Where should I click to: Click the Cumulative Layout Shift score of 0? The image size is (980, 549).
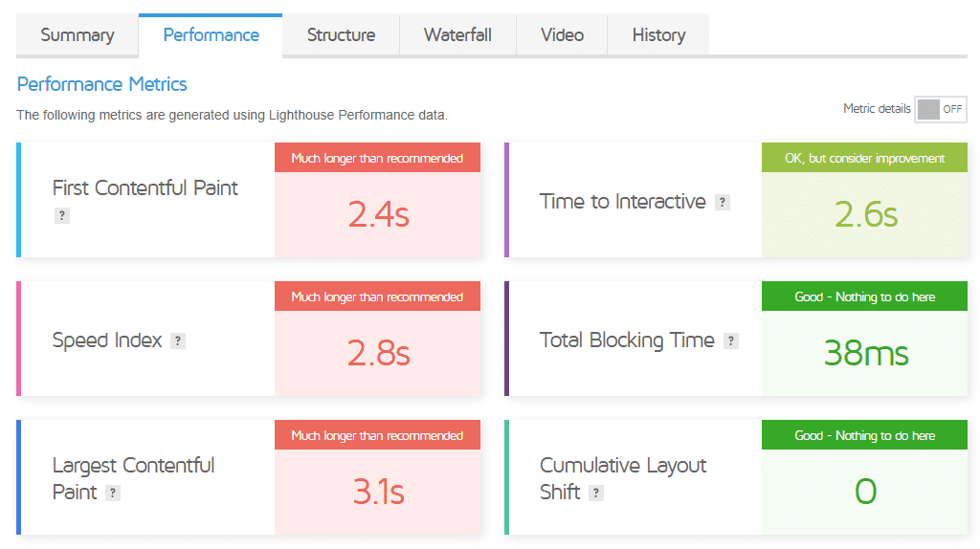(x=865, y=493)
